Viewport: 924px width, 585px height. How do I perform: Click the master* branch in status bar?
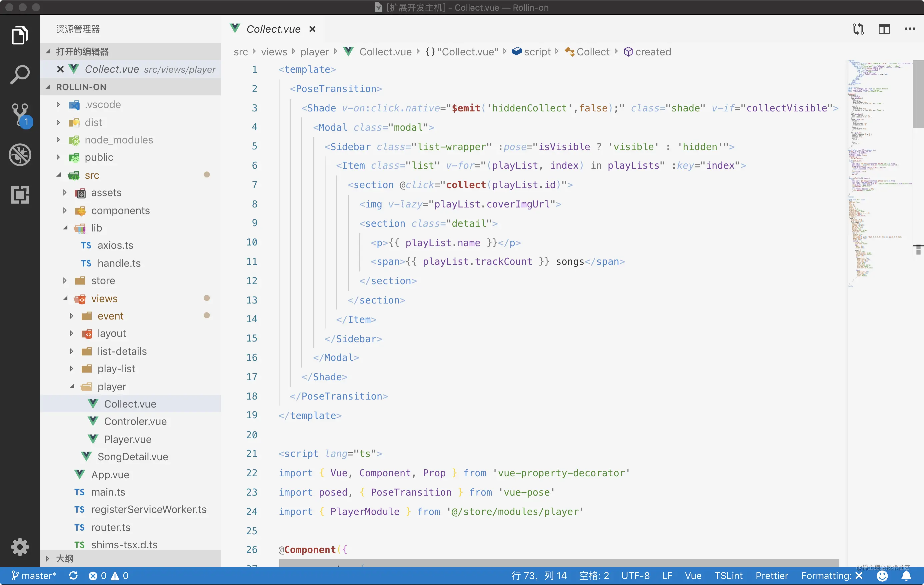(x=34, y=576)
